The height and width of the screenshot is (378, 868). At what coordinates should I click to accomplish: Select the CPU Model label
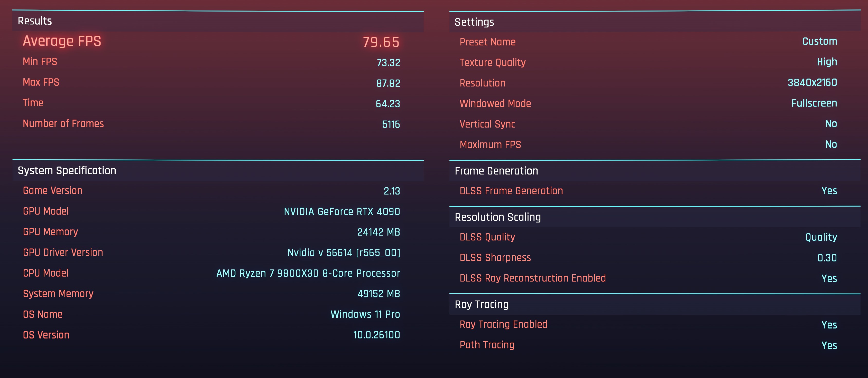(46, 273)
